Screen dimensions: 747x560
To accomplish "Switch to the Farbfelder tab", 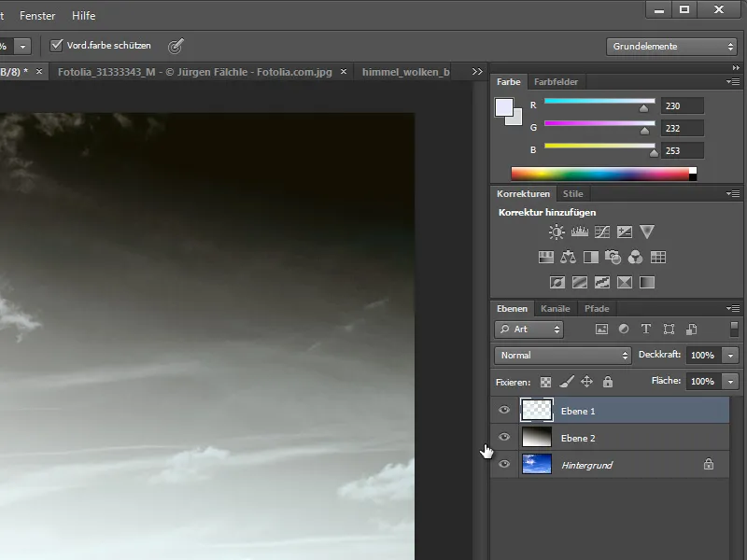I will click(556, 82).
